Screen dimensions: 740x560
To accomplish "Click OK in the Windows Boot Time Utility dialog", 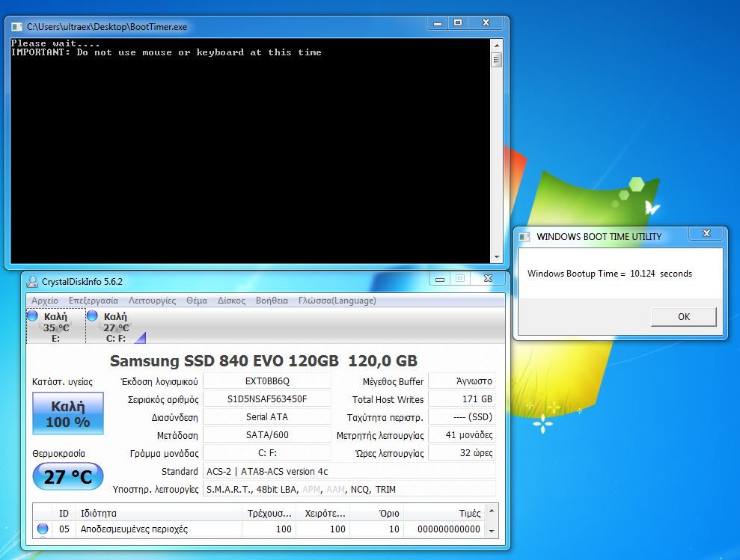I will coord(683,316).
